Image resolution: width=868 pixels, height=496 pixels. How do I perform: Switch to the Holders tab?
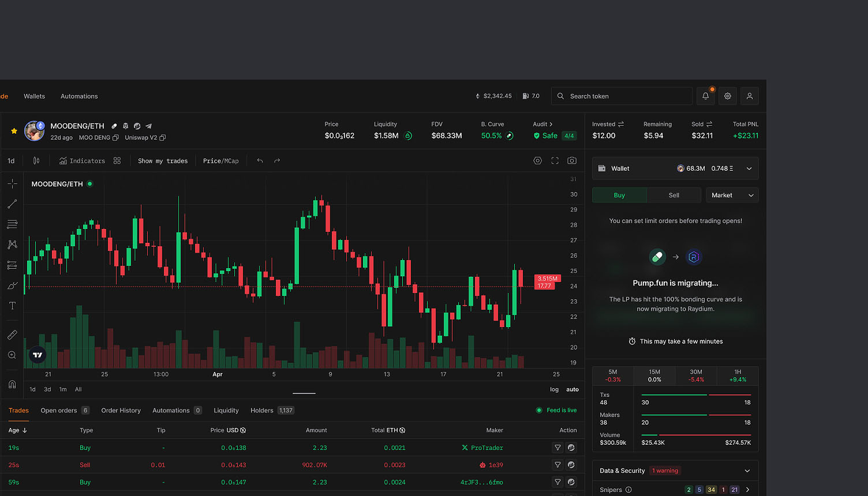click(261, 410)
